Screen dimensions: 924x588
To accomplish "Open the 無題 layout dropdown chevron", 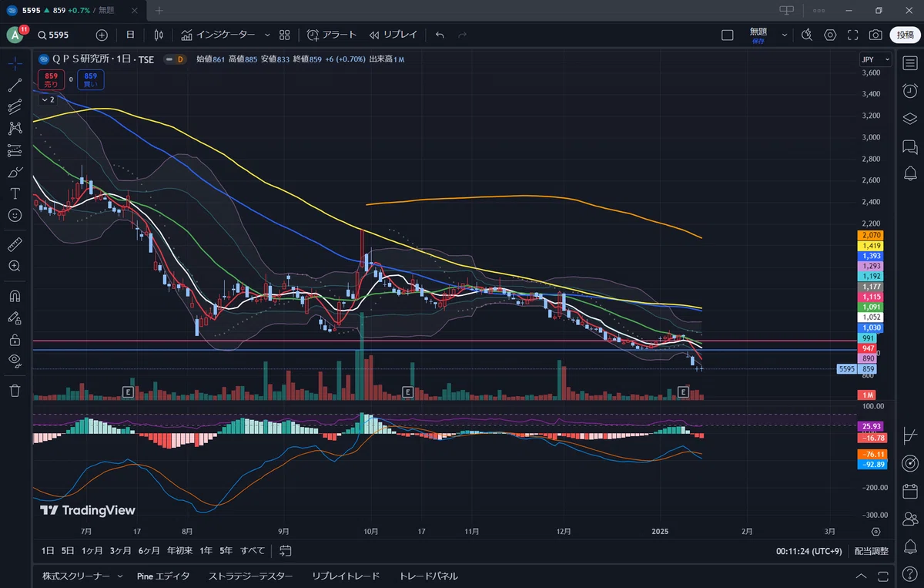I will [x=785, y=35].
